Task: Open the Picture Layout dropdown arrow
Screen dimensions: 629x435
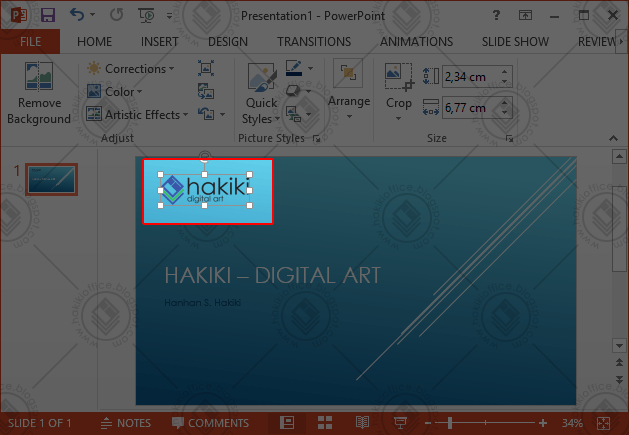Action: click(308, 115)
